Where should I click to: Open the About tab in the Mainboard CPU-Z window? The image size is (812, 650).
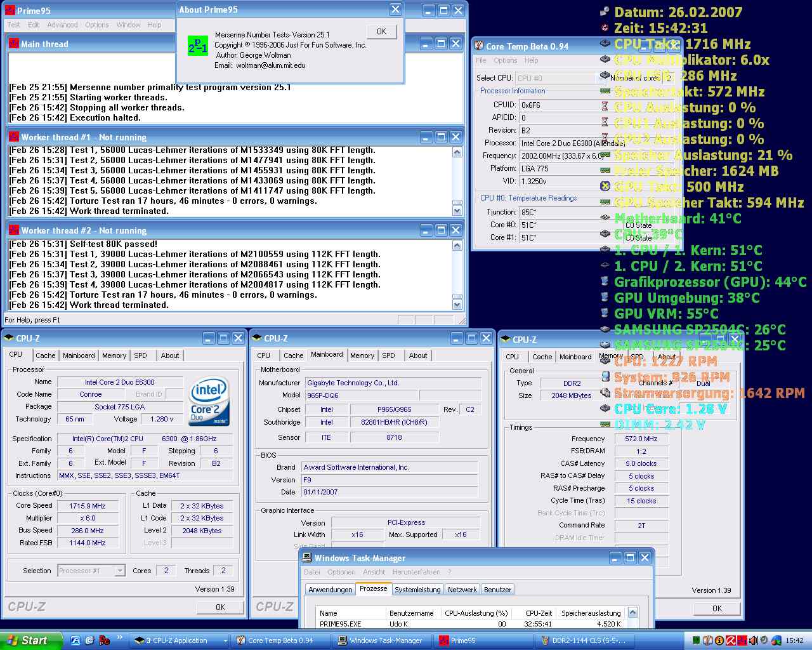click(x=418, y=355)
